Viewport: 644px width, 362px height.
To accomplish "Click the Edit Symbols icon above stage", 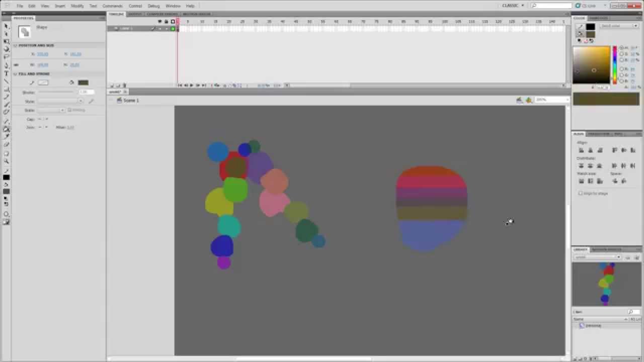I will click(529, 100).
